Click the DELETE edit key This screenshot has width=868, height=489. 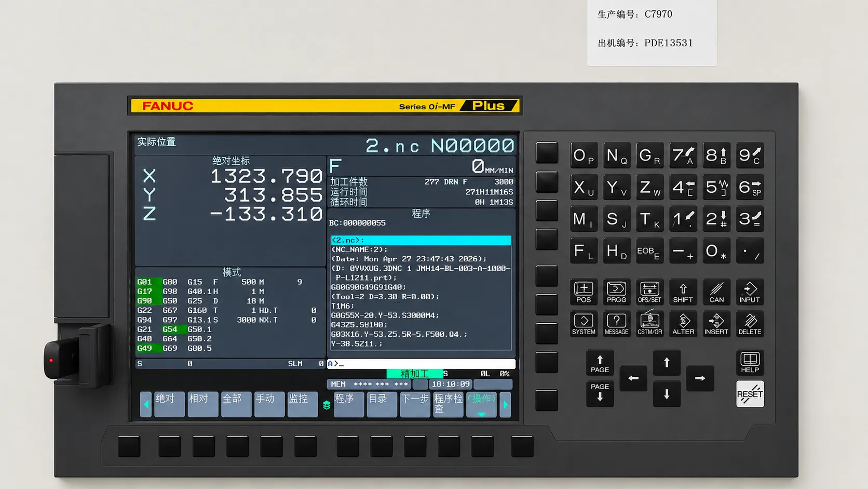(x=750, y=324)
